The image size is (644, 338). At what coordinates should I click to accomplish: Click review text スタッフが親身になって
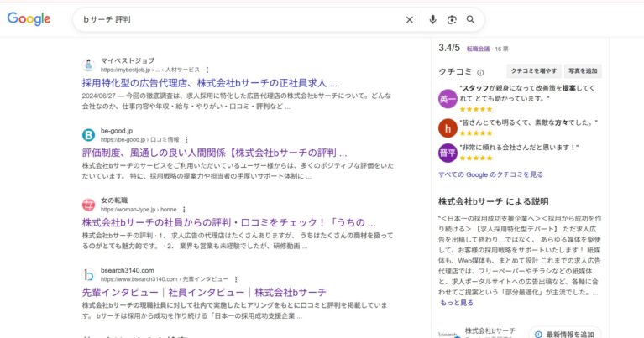pos(527,93)
